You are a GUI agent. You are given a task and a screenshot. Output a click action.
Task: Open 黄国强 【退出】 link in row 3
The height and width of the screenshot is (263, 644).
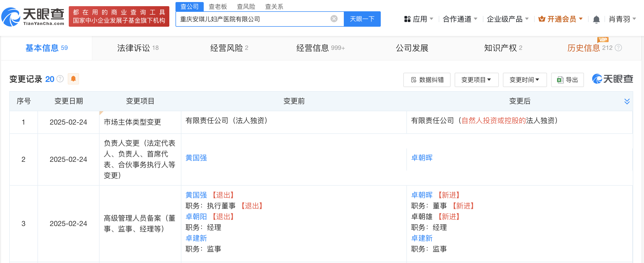[x=196, y=195]
